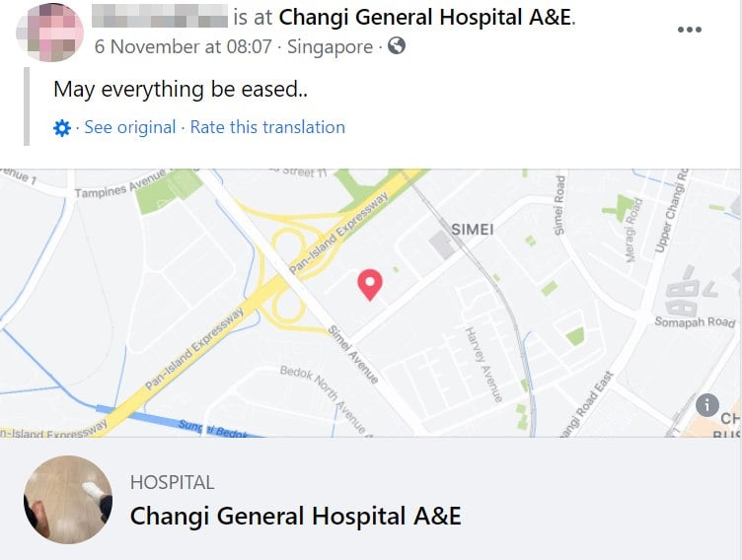
Task: Click the HOSPITAL category label
Action: [172, 482]
